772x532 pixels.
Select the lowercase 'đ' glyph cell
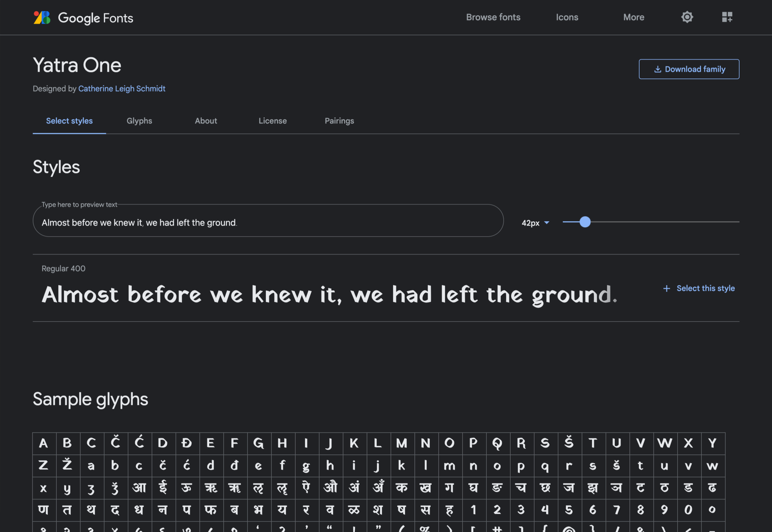(235, 465)
